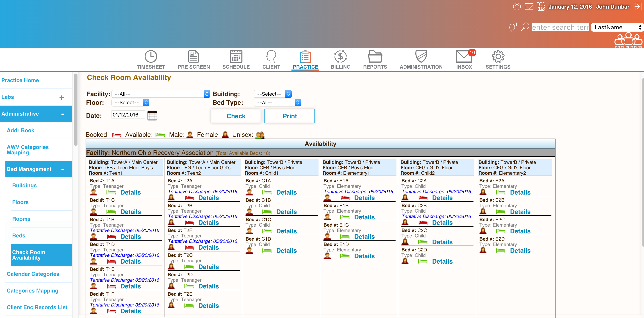Image resolution: width=644 pixels, height=318 pixels.
Task: Click the add new client icon
Action: point(513,27)
